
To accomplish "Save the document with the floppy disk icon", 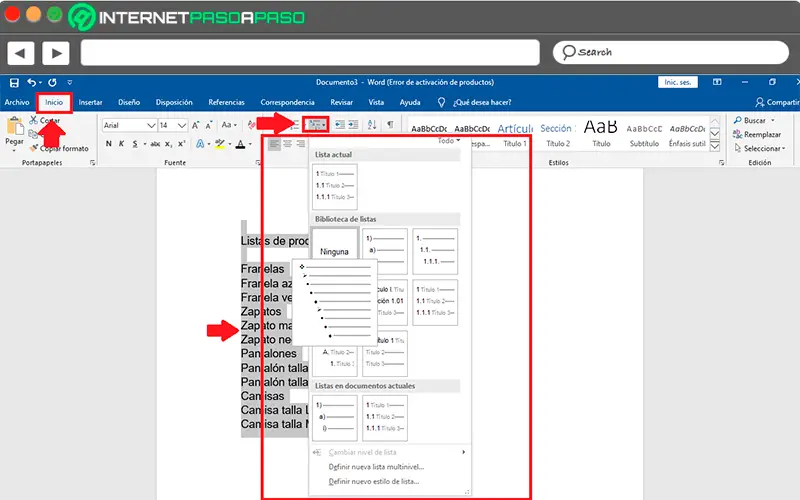I will tap(14, 82).
